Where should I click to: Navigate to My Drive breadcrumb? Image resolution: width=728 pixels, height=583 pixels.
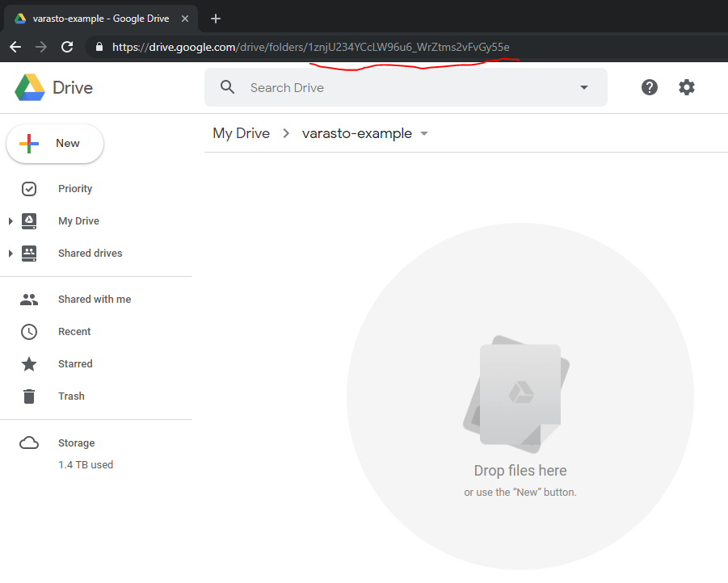click(242, 134)
